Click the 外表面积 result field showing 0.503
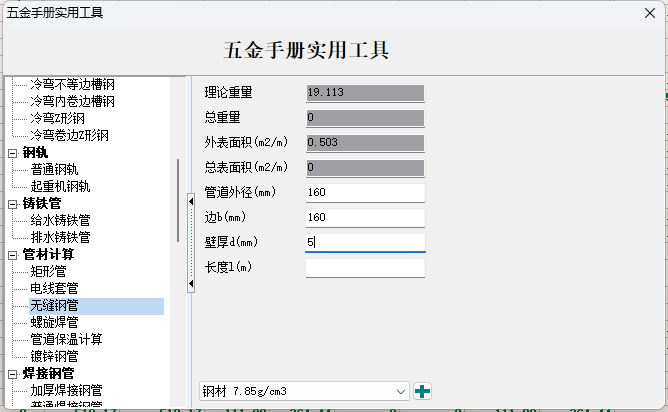Screen dimensions: 668x412 [x=365, y=143]
